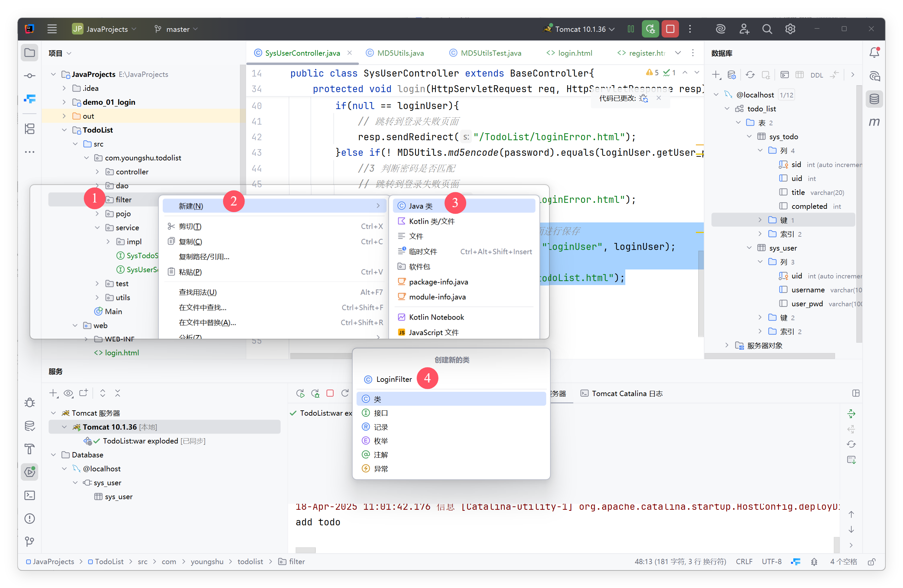Open the Project tool window folder icon

29,53
